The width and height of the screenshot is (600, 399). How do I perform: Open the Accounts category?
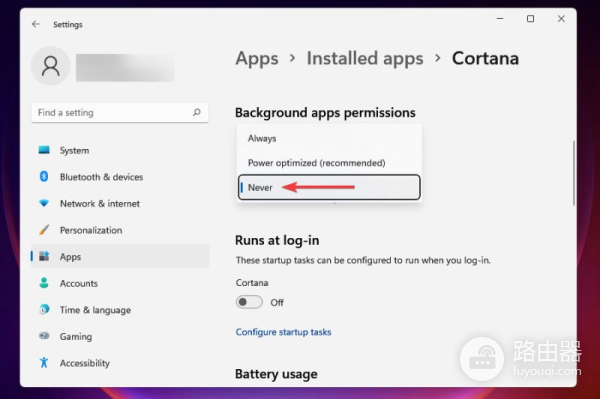tap(120, 283)
